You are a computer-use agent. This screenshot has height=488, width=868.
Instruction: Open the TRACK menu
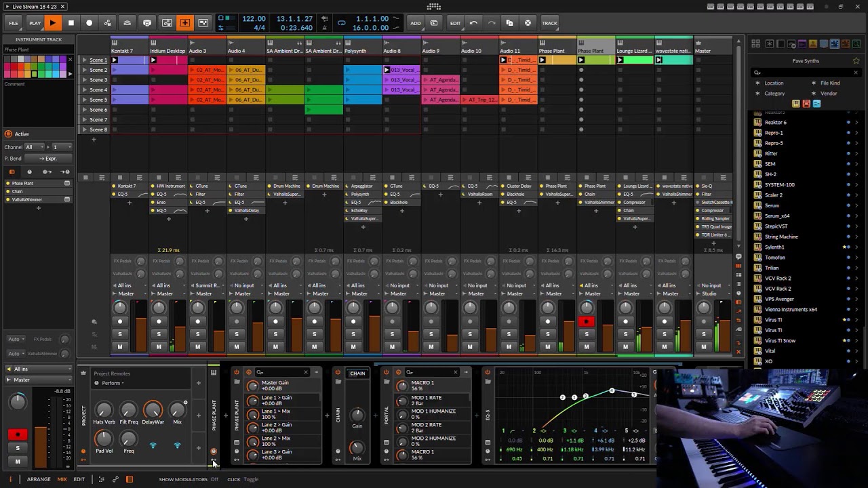click(549, 23)
